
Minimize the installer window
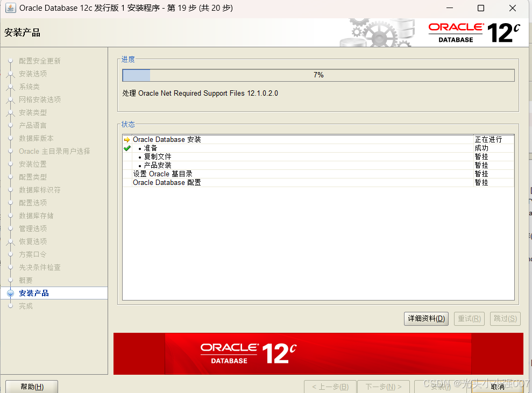point(450,8)
